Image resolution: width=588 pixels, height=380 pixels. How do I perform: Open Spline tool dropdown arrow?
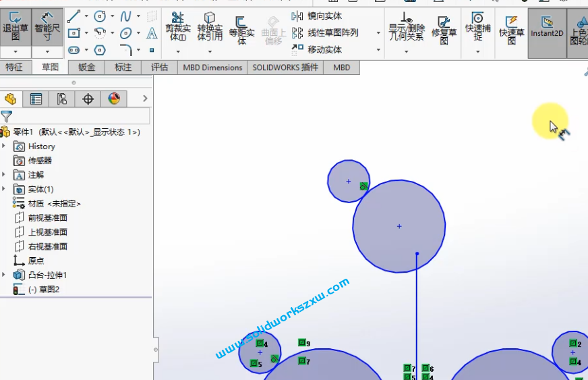click(138, 16)
